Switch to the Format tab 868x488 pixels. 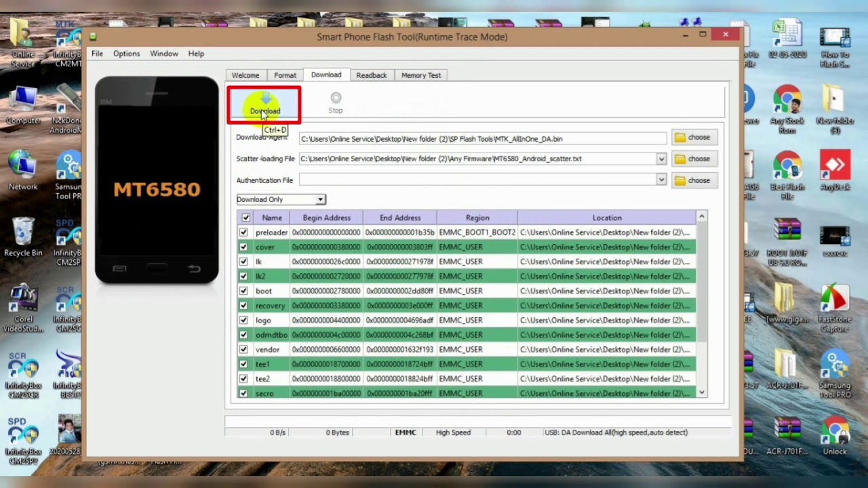285,75
